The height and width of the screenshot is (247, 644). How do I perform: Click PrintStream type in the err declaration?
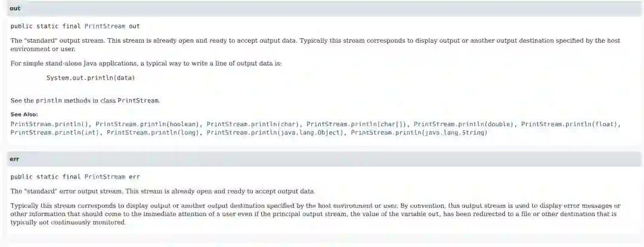[x=105, y=177]
